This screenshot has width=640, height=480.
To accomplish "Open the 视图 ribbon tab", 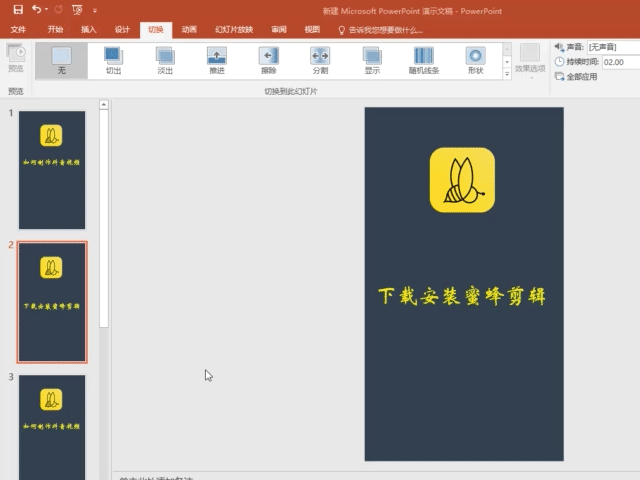I will 312,29.
